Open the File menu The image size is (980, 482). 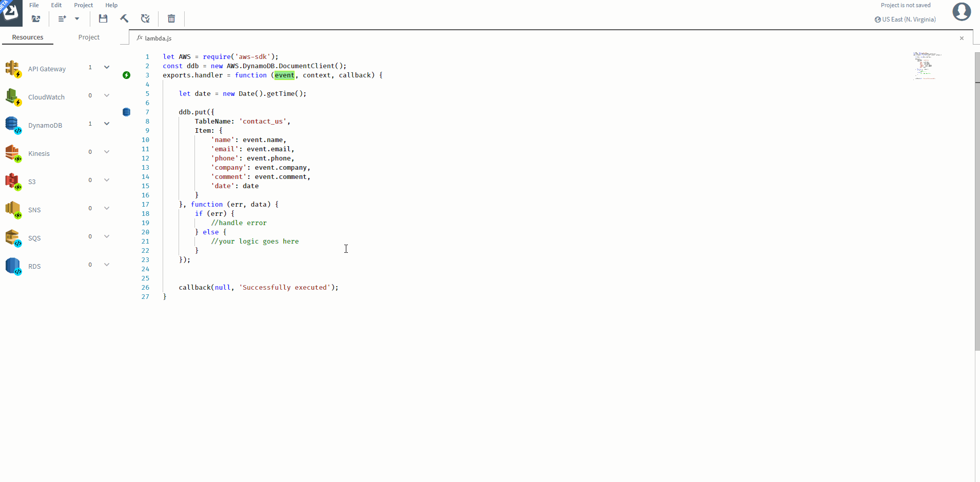coord(34,5)
